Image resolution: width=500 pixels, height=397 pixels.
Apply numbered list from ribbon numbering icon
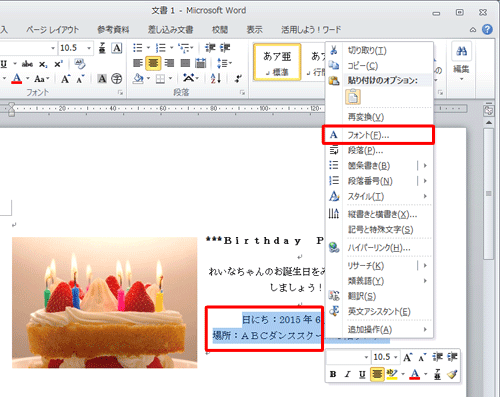[161, 48]
